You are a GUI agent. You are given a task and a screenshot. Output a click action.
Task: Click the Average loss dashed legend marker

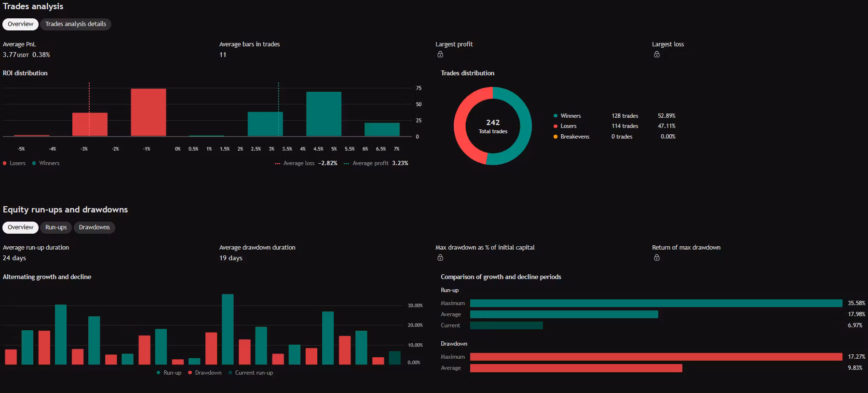(277, 164)
